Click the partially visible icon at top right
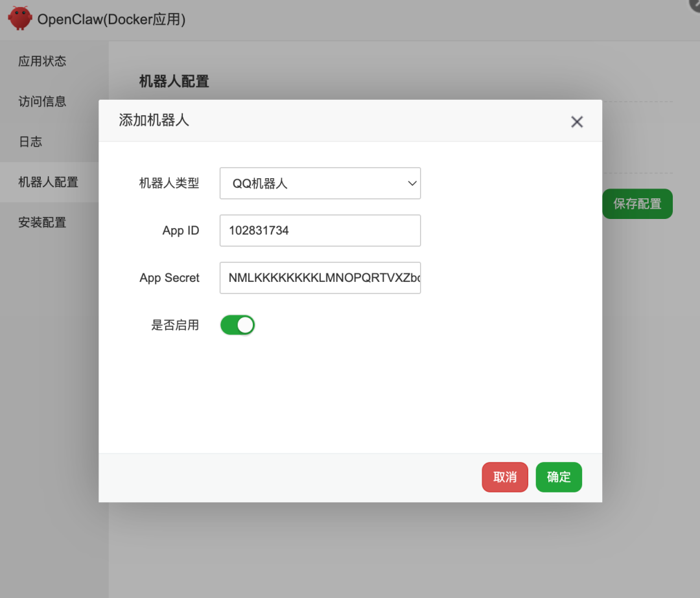This screenshot has width=700, height=598. coord(695,5)
